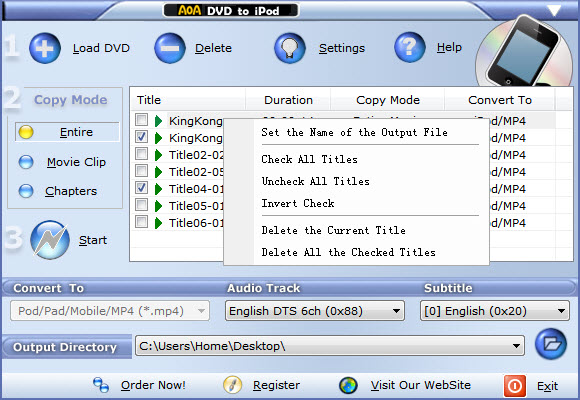The image size is (580, 400).
Task: Click the green play arrow for Title02-02
Action: 158,155
